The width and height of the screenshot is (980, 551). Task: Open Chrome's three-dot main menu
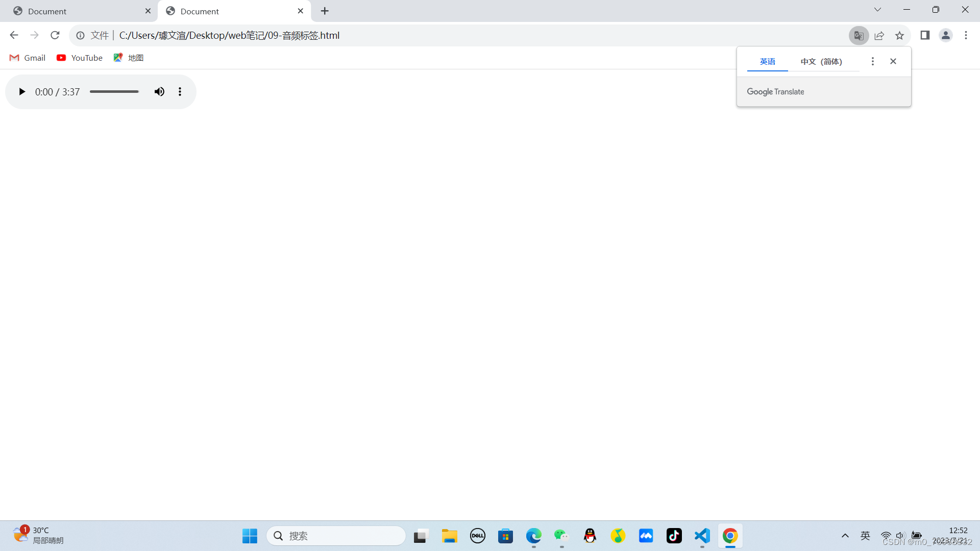point(966,35)
